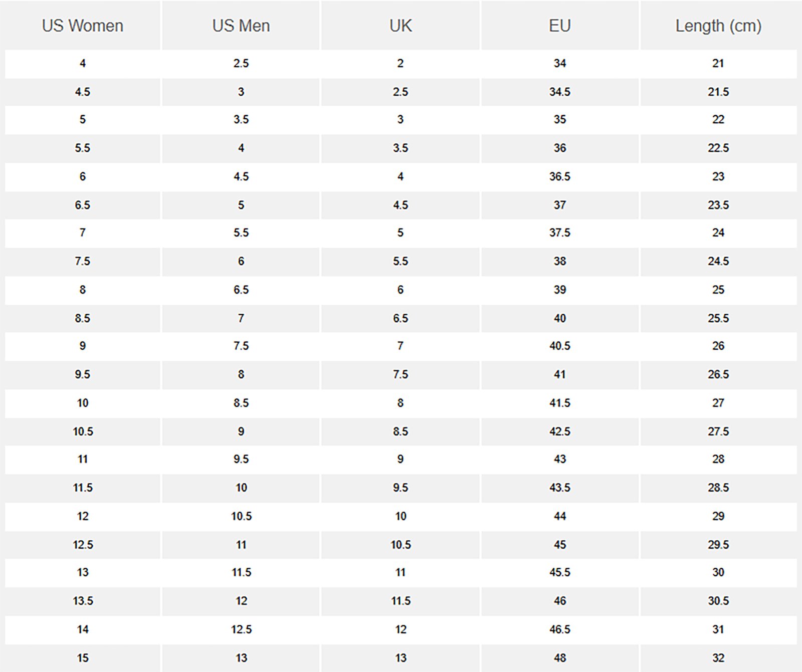The height and width of the screenshot is (672, 802).
Task: Click the 32 cm length cell
Action: click(718, 657)
